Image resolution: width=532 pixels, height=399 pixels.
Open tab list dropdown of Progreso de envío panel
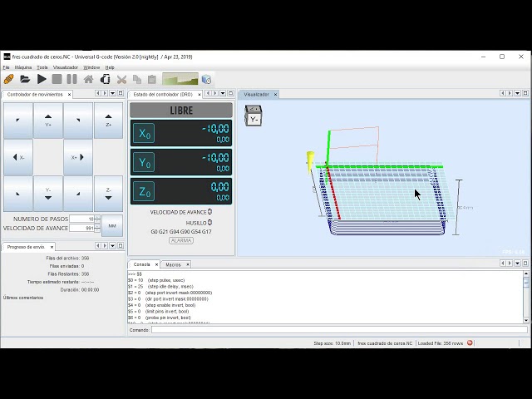point(113,246)
